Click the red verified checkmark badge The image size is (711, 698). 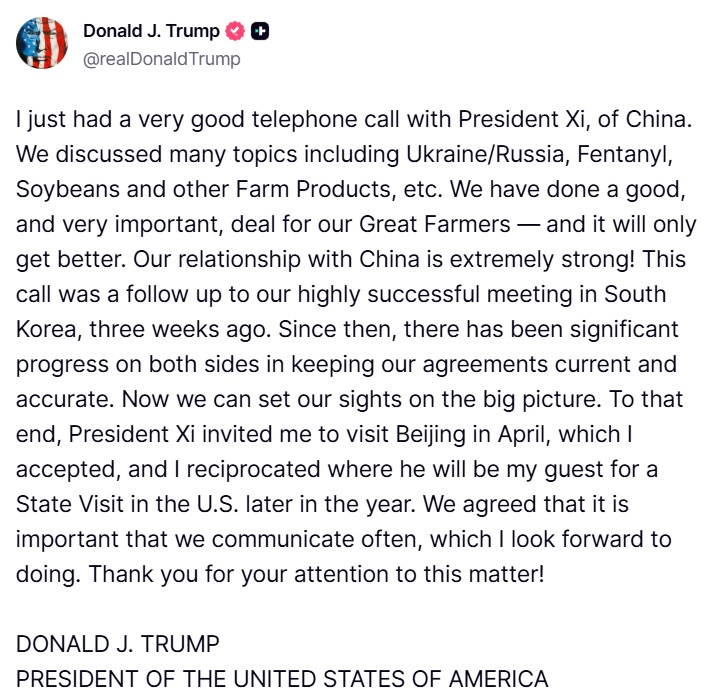point(235,31)
